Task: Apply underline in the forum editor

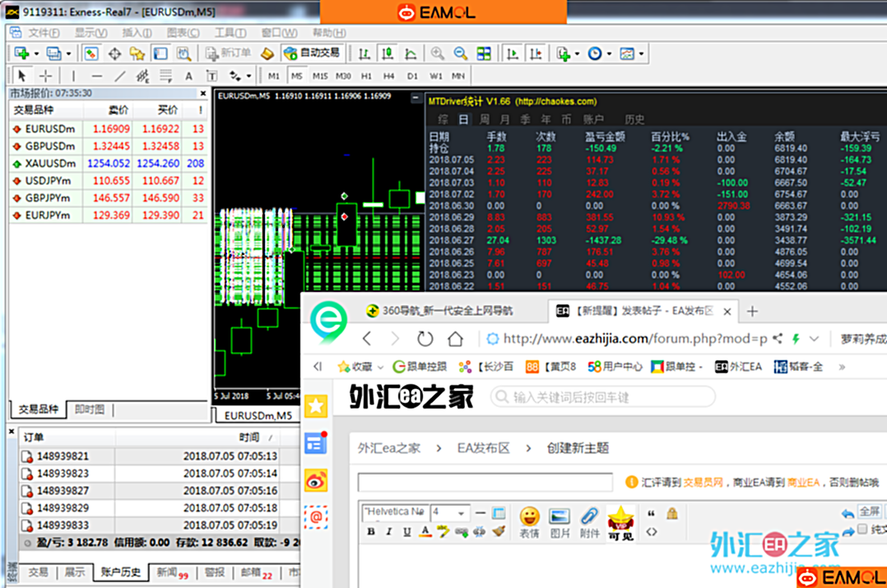Action: pyautogui.click(x=406, y=531)
